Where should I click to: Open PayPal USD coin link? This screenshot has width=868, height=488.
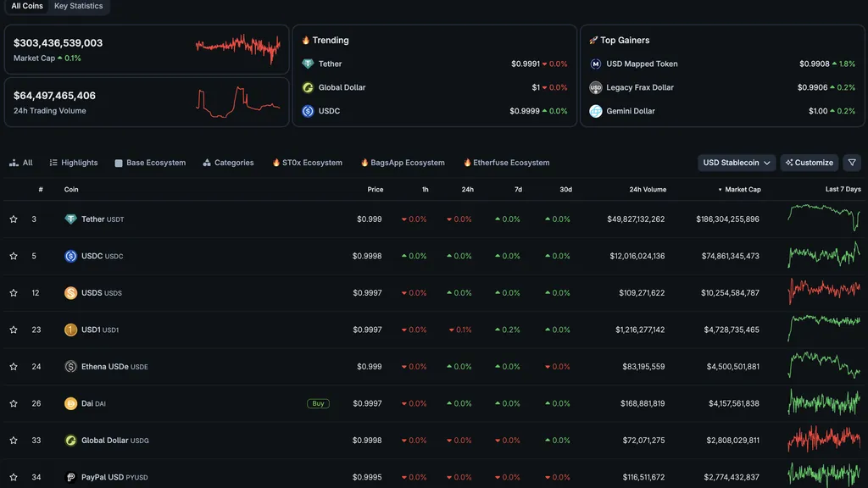(114, 477)
